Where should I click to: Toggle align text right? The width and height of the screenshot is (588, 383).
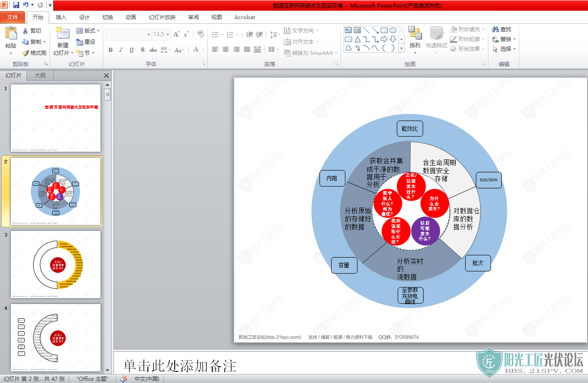[236, 50]
